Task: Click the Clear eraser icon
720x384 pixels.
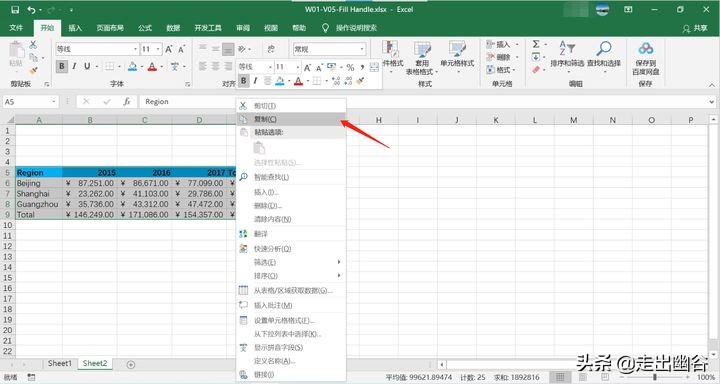Action: coord(536,69)
